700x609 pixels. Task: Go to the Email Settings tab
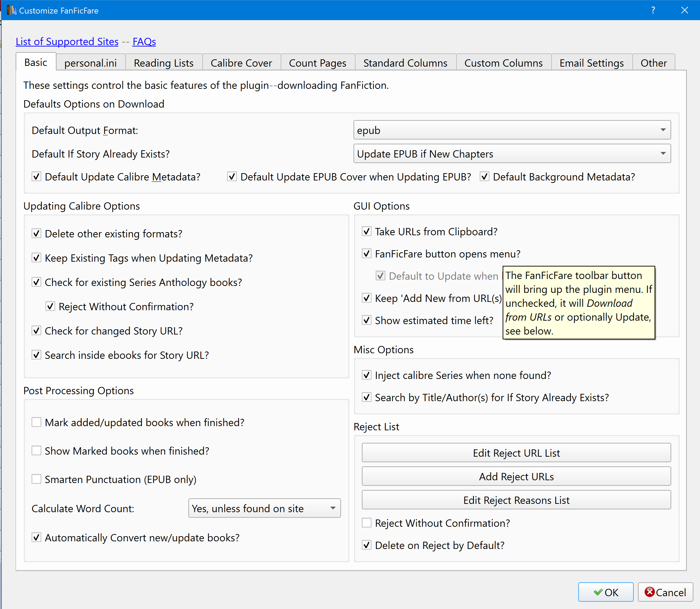591,63
